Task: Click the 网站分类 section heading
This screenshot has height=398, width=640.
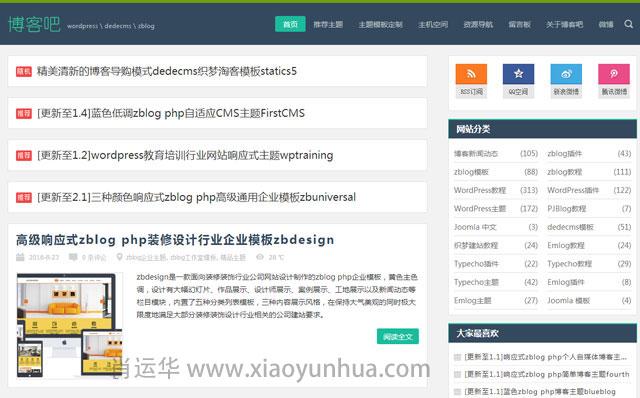Action: click(473, 129)
